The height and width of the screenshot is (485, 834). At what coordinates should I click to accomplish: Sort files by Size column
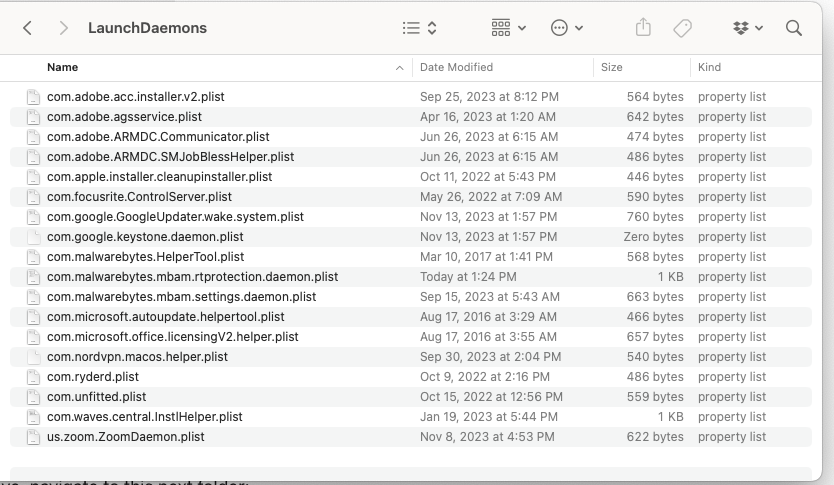611,67
